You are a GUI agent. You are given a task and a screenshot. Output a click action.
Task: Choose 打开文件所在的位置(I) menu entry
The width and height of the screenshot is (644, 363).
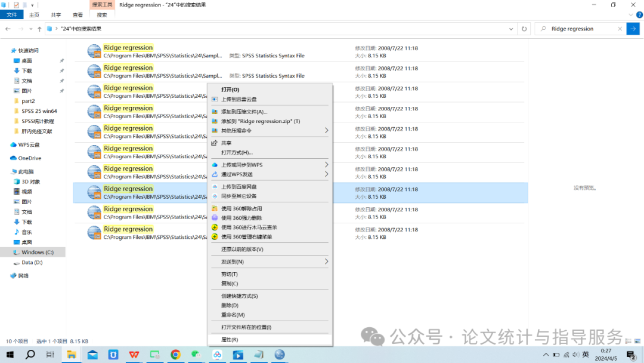[270, 327]
